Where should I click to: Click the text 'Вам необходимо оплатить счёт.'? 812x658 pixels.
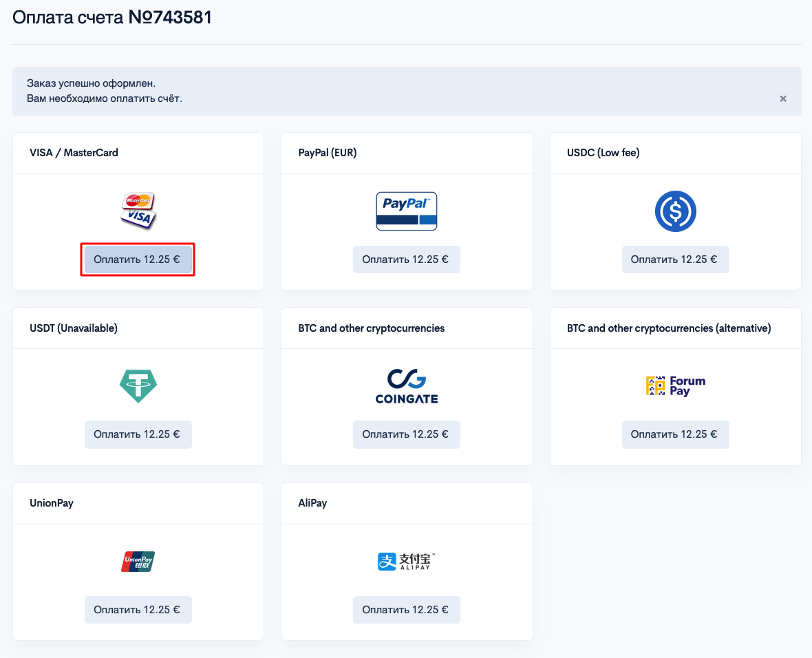(105, 98)
